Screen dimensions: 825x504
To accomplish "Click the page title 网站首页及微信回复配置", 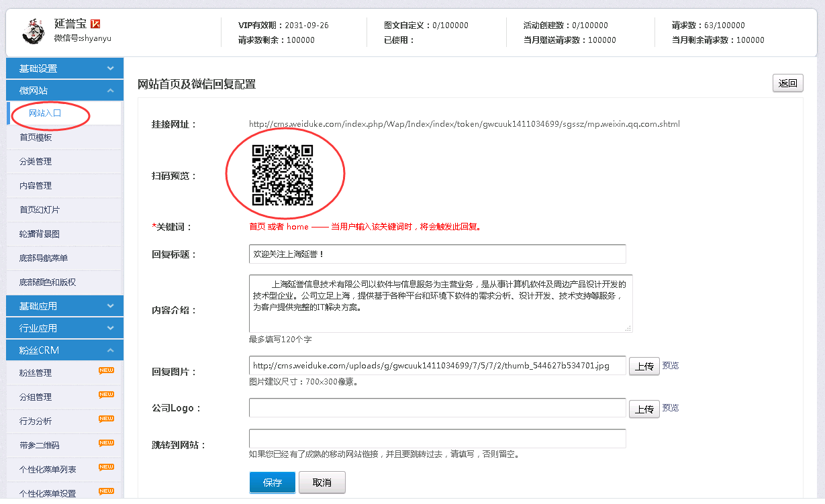I will (x=197, y=85).
